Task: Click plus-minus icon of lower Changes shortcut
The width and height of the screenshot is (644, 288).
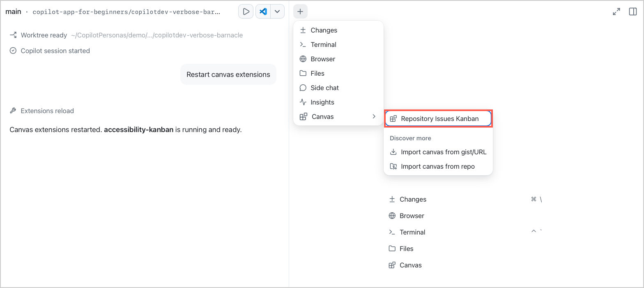Action: pos(392,199)
